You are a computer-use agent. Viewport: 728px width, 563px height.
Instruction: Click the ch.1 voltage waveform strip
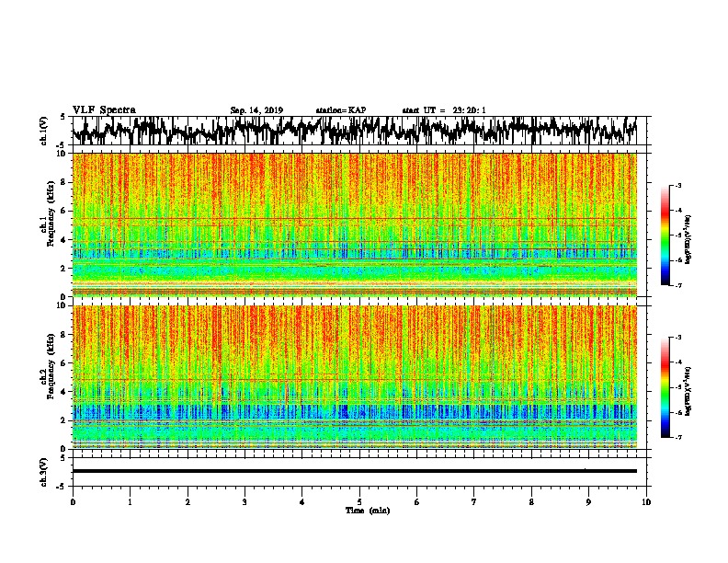pyautogui.click(x=354, y=131)
